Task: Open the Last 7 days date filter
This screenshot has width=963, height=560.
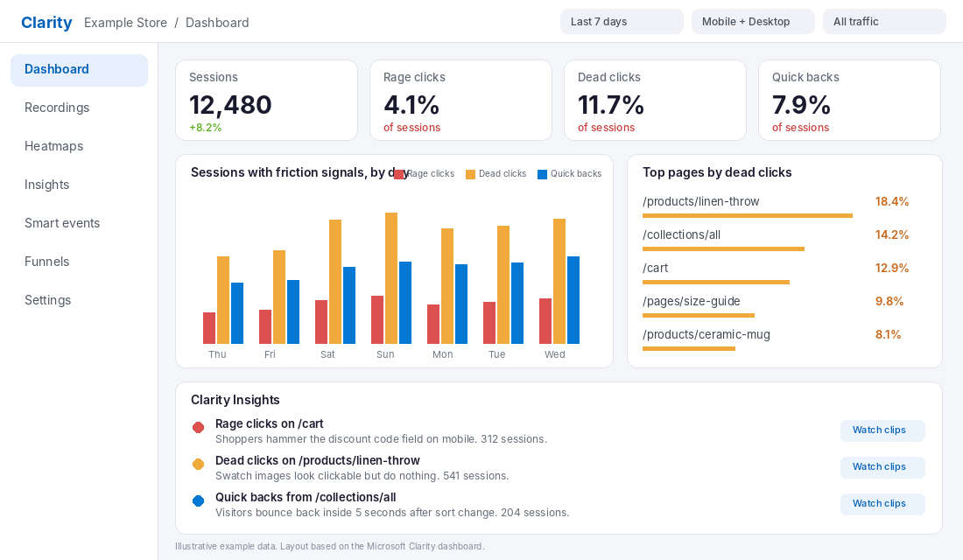Action: [x=622, y=22]
